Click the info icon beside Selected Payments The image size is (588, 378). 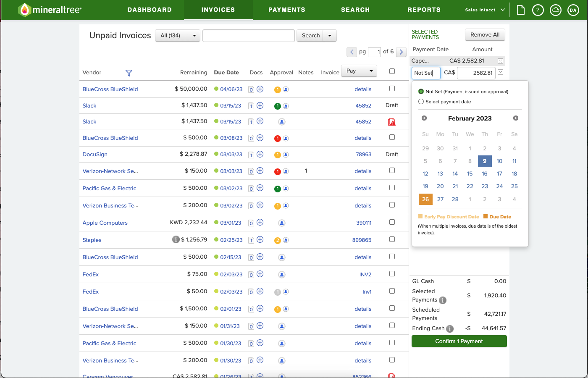443,300
